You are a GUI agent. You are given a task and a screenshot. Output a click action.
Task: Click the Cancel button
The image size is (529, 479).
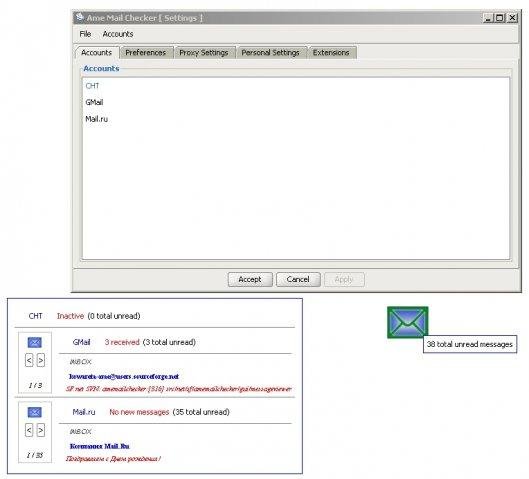click(298, 280)
